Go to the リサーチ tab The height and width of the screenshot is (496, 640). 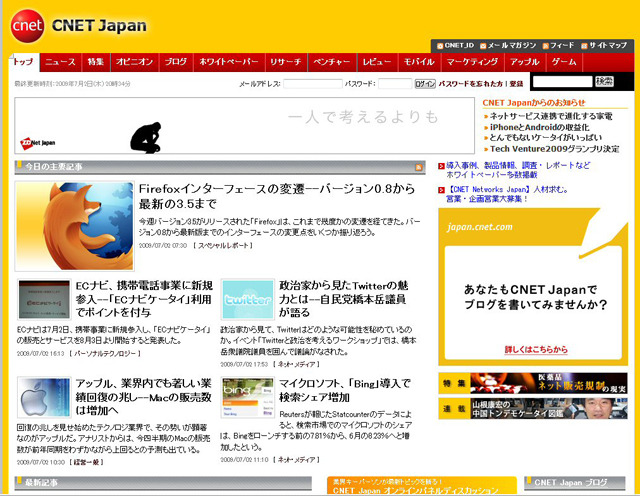pyautogui.click(x=286, y=62)
